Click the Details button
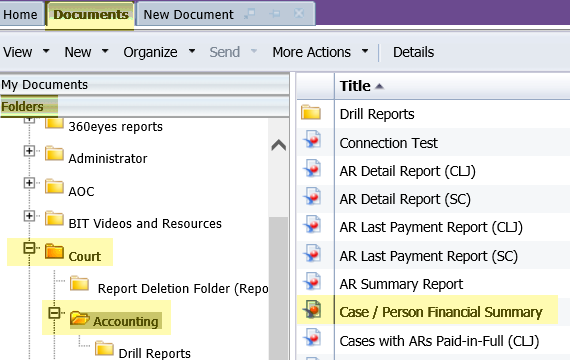Viewport: 570px width, 360px height. click(413, 52)
